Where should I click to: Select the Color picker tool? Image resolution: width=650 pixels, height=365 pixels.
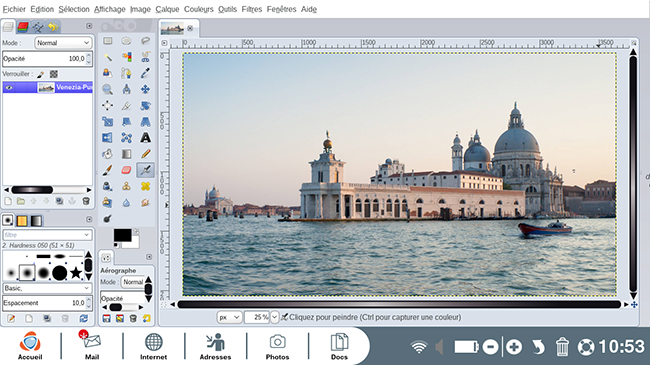pos(146,73)
